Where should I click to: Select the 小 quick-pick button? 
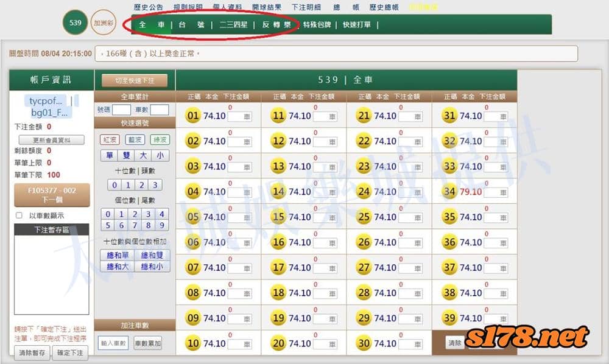160,156
